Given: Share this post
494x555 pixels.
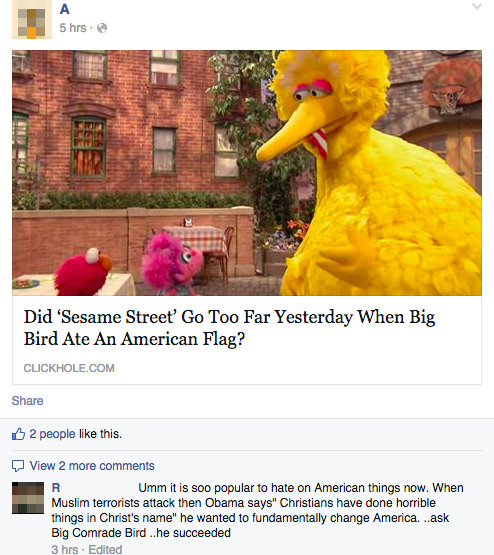Looking at the screenshot, I should 27,401.
